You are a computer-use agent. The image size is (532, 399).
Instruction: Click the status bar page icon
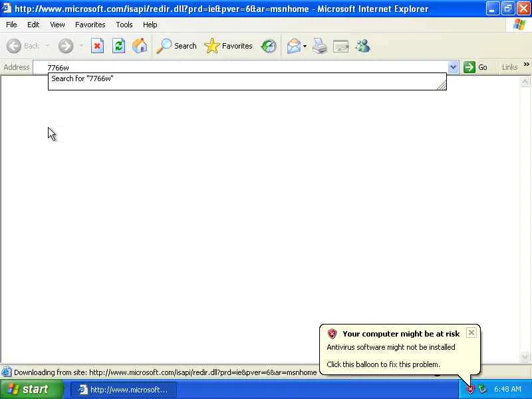(x=7, y=372)
